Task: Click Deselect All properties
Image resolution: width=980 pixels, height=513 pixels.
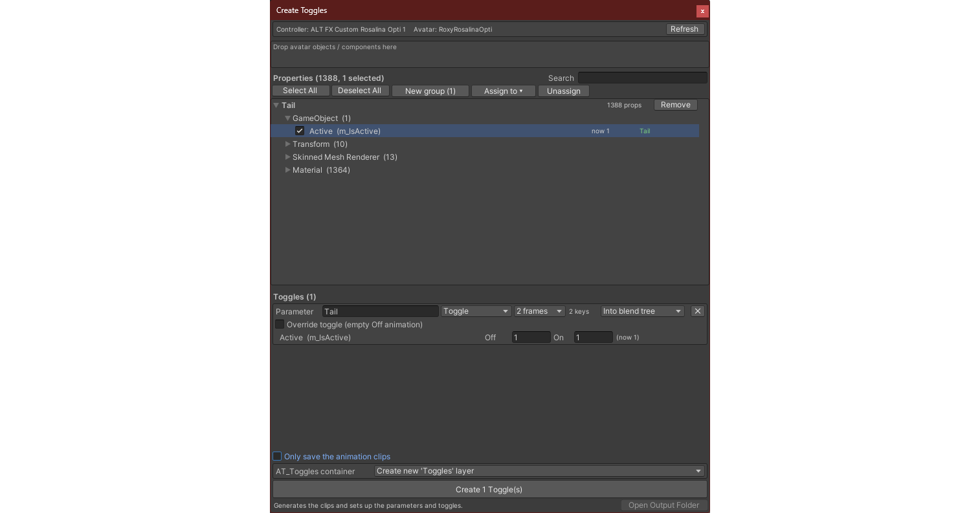Action: (359, 91)
